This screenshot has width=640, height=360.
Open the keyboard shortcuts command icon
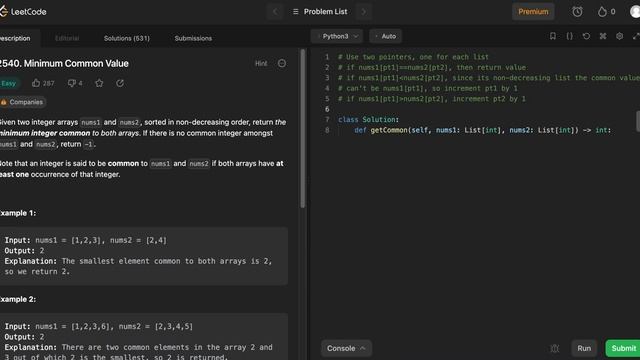click(x=603, y=36)
